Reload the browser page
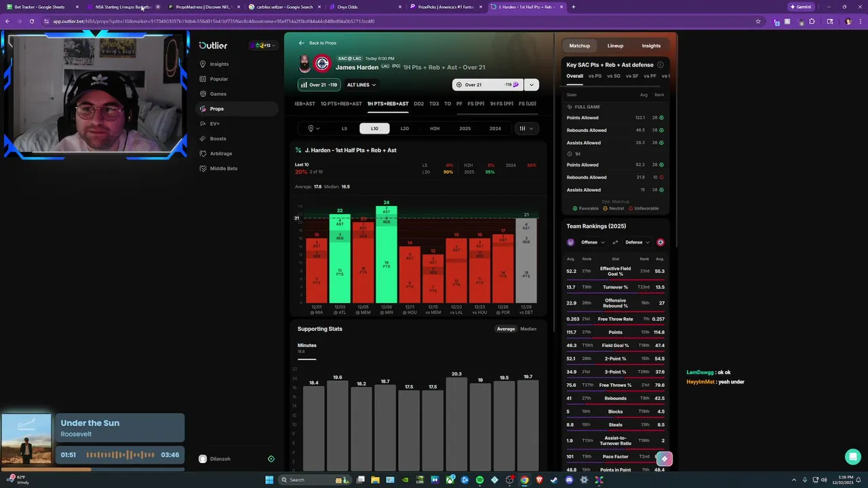This screenshot has height=488, width=868. 31,21
